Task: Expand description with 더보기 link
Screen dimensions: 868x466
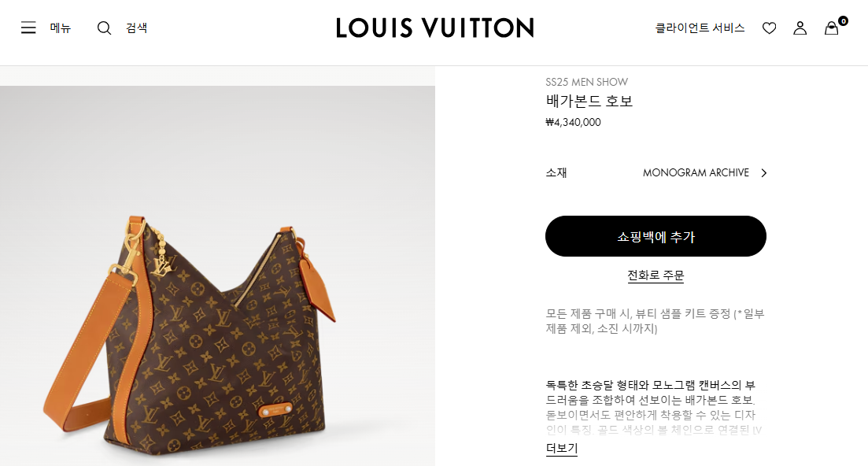Action: pyautogui.click(x=561, y=448)
